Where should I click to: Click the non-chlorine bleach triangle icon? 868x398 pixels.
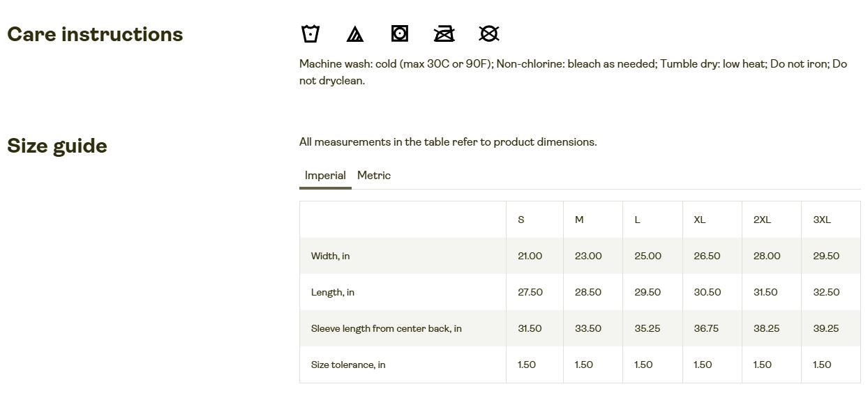(x=354, y=33)
